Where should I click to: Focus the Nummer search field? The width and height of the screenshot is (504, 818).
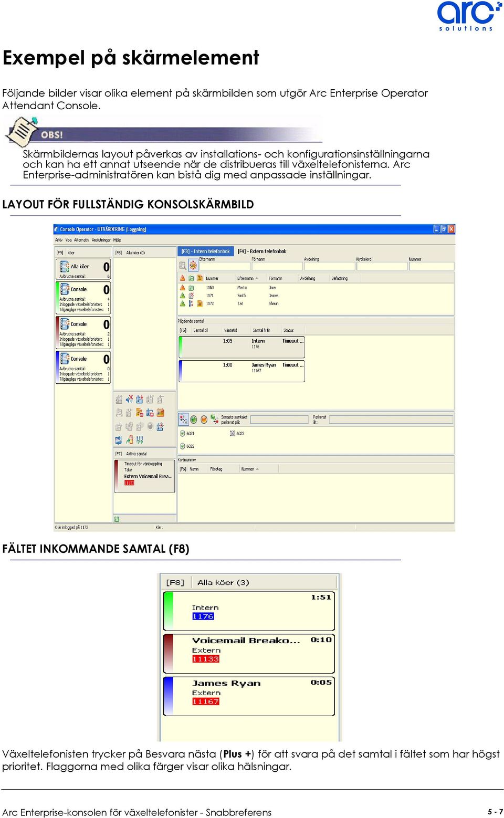click(431, 266)
